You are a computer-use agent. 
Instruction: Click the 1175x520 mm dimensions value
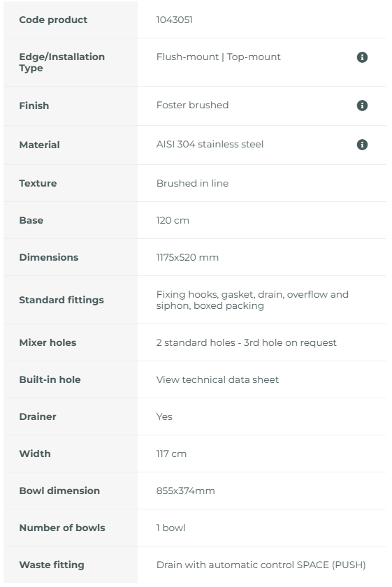(187, 257)
